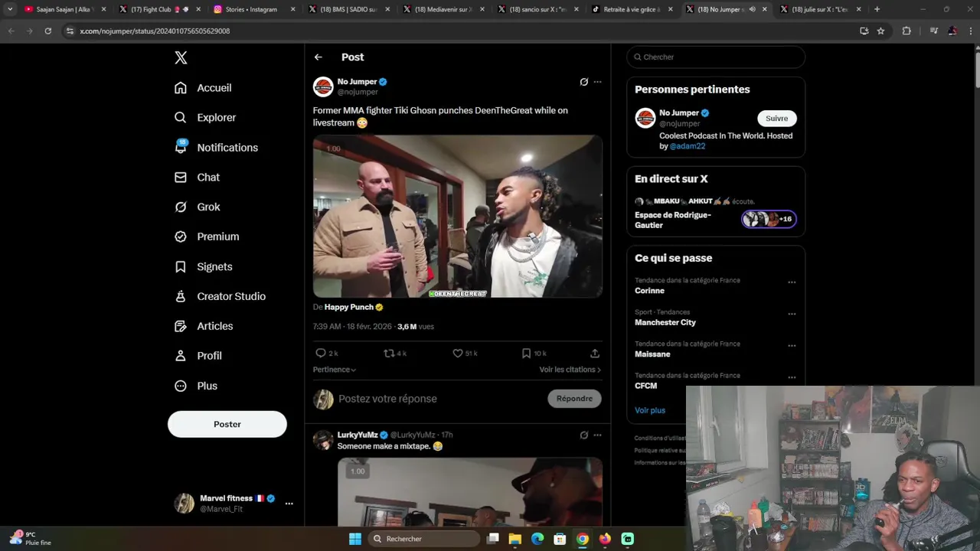Switch to the Mediavenir tab
This screenshot has width=980, height=551.
tap(443, 9)
